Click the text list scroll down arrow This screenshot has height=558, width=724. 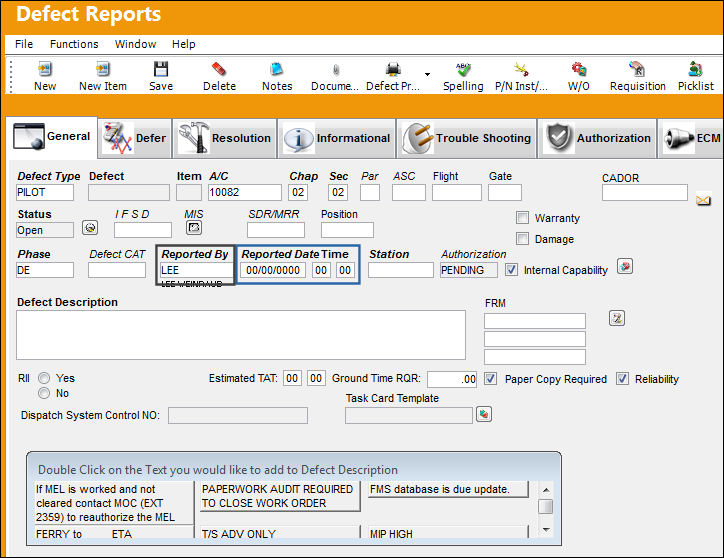pyautogui.click(x=546, y=529)
